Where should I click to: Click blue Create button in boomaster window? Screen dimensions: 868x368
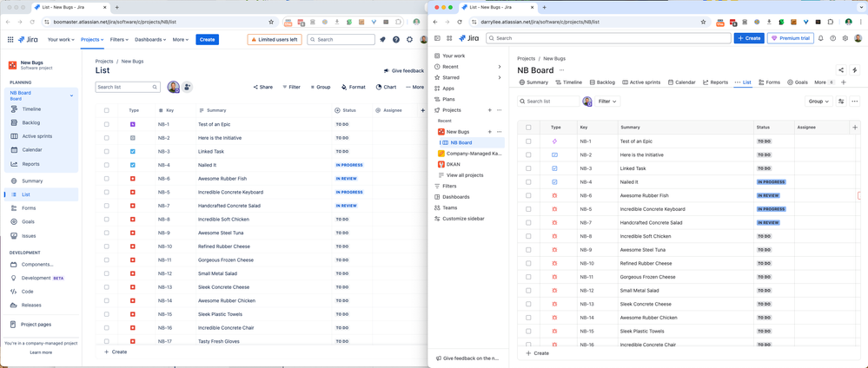(x=207, y=40)
